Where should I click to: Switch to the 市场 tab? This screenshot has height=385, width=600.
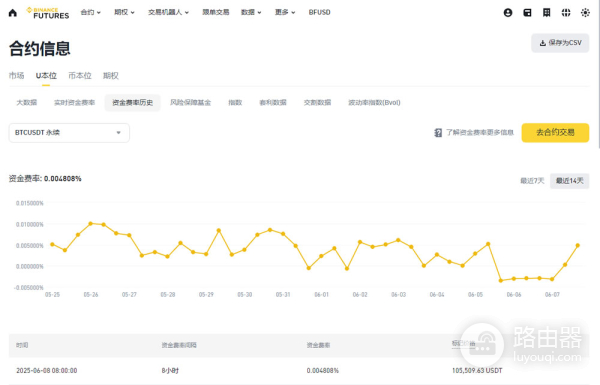pyautogui.click(x=16, y=76)
